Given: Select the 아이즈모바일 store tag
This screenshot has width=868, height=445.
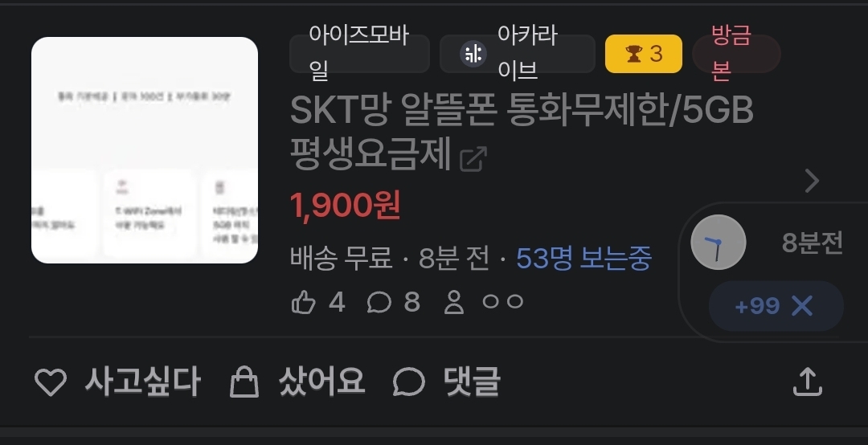Looking at the screenshot, I should point(359,54).
